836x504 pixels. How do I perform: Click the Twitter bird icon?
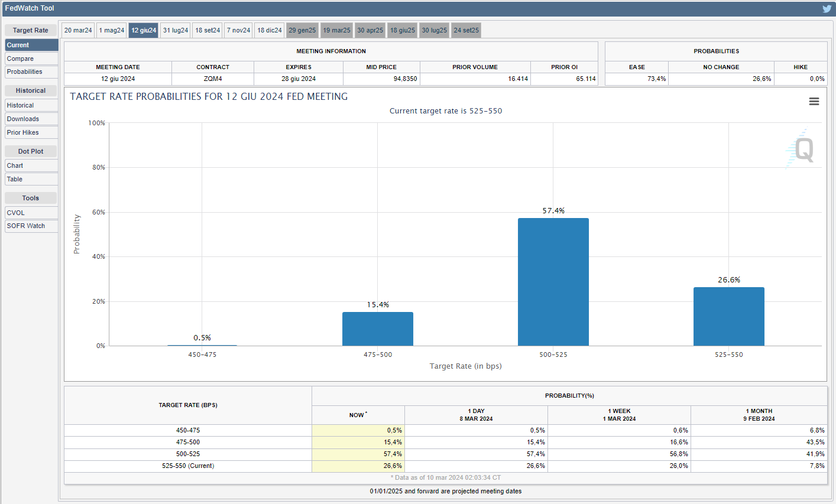[827, 9]
